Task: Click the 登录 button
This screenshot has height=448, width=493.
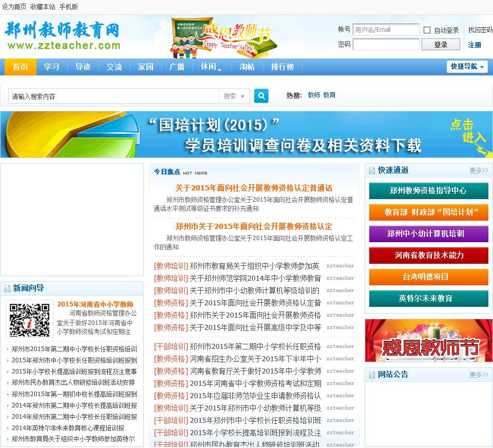Action: 441,45
